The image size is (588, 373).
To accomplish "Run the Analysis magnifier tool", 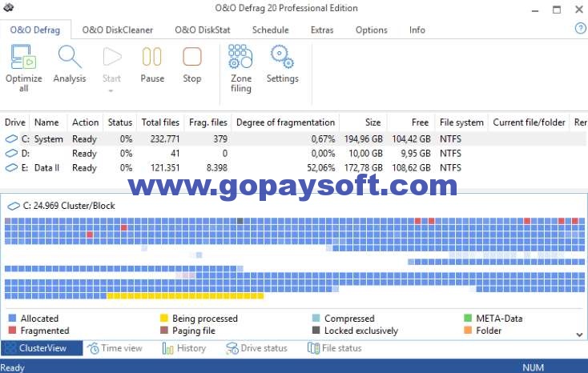I will 70,57.
